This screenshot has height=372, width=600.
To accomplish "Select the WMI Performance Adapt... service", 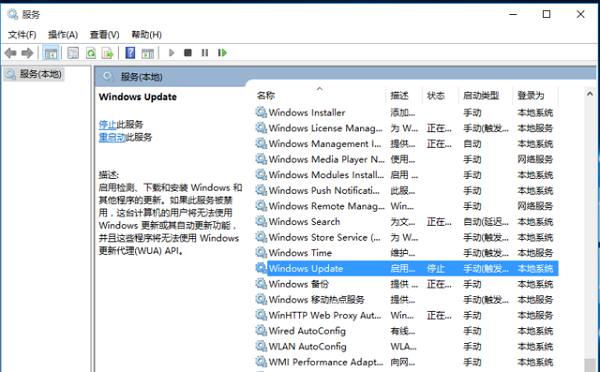I will (x=326, y=362).
